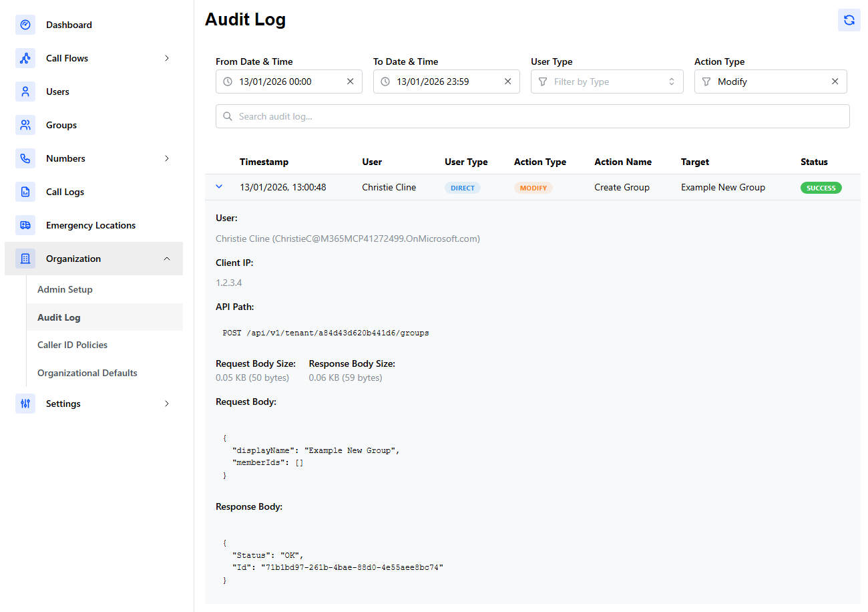Viewport: 868px width, 612px height.
Task: Open Caller ID Policies page
Action: coord(72,345)
